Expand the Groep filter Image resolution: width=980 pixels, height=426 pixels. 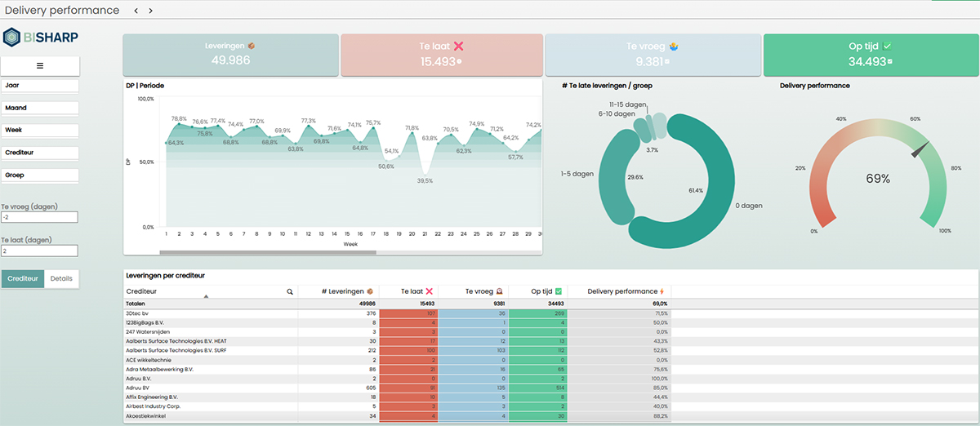point(40,175)
